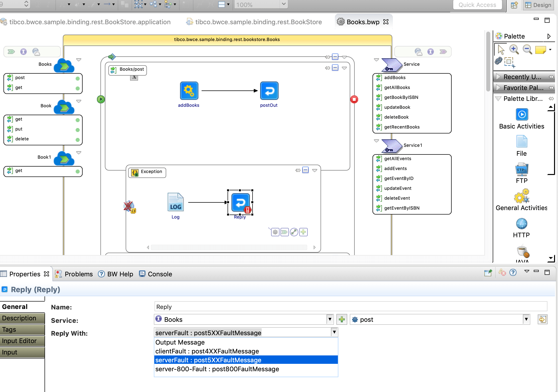Open the Input Editor properties tab
The image size is (558, 392).
(22, 341)
